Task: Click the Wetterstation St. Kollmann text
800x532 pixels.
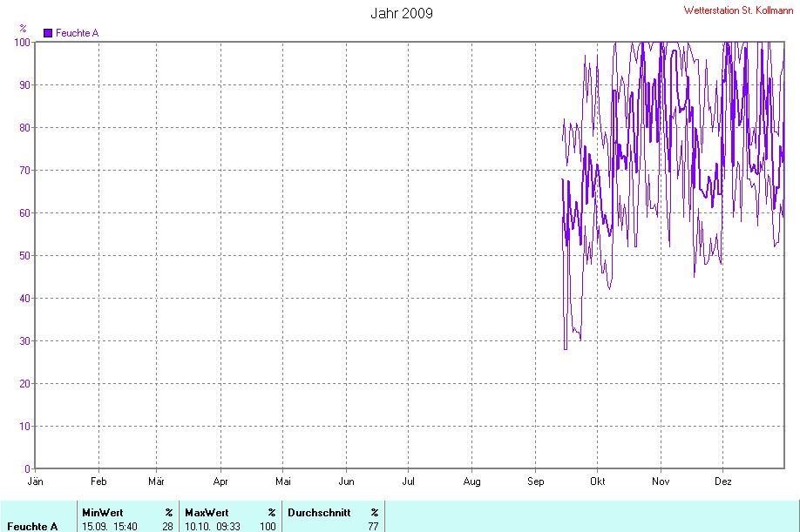Action: 738,10
